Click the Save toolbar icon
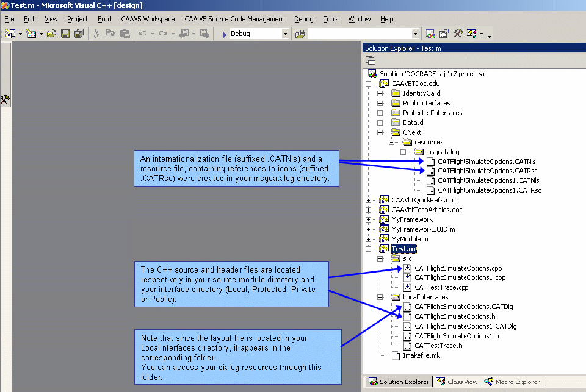586x392 pixels. [65, 34]
